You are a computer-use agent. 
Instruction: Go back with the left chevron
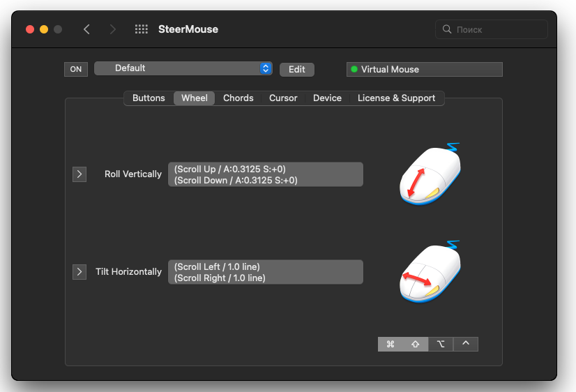pos(86,29)
